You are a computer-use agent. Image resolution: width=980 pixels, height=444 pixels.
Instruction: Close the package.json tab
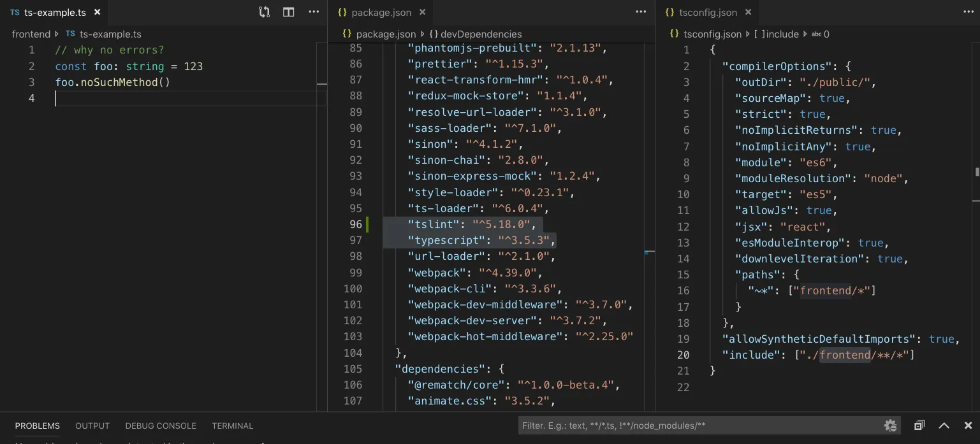pyautogui.click(x=423, y=12)
